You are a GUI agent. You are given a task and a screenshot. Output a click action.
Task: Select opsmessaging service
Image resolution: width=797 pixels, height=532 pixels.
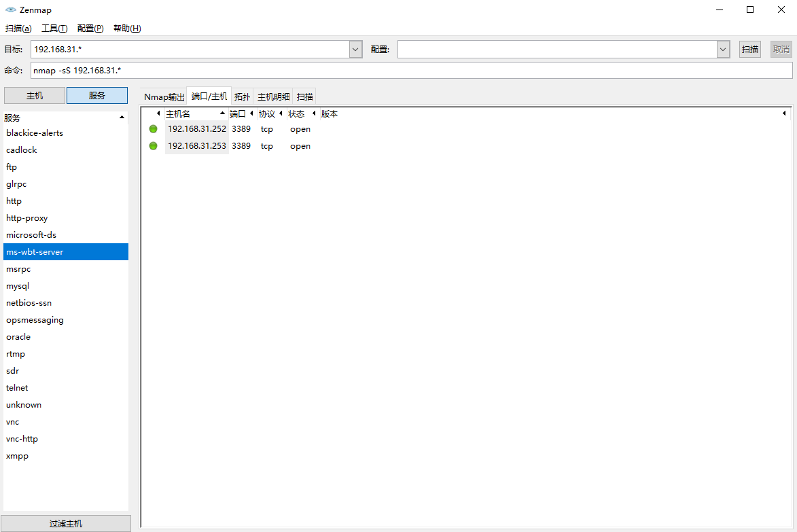pos(66,320)
